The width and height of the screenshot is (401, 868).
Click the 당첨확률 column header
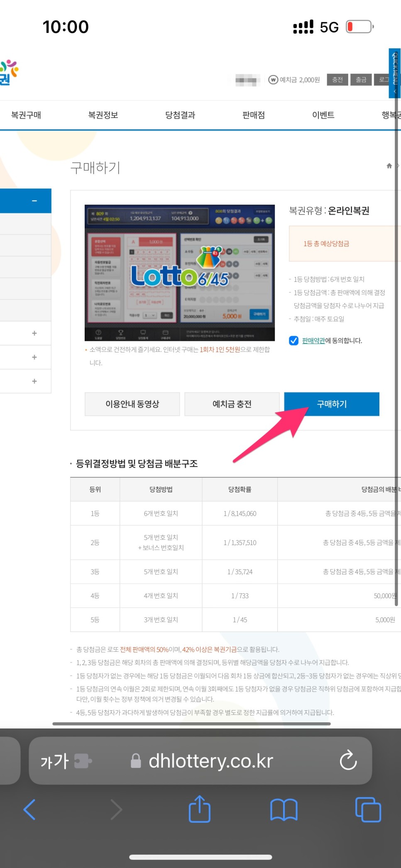pos(240,489)
